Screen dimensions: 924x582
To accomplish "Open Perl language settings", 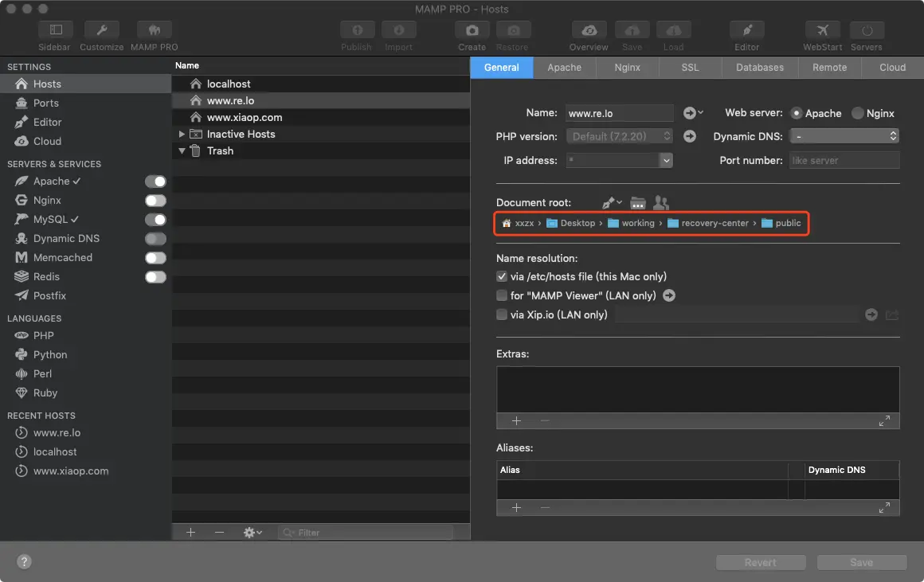I will point(85,373).
